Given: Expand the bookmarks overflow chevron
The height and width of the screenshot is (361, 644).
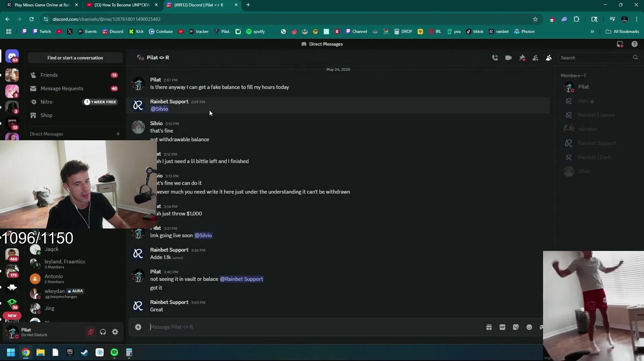Looking at the screenshot, I should [x=592, y=32].
